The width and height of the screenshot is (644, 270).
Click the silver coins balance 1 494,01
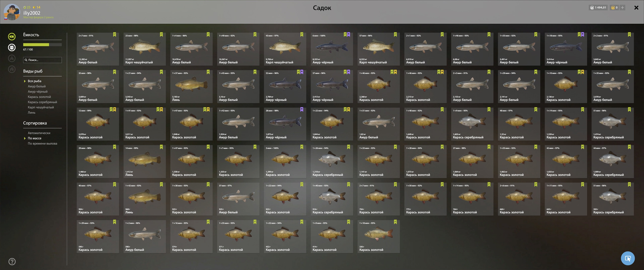point(598,8)
